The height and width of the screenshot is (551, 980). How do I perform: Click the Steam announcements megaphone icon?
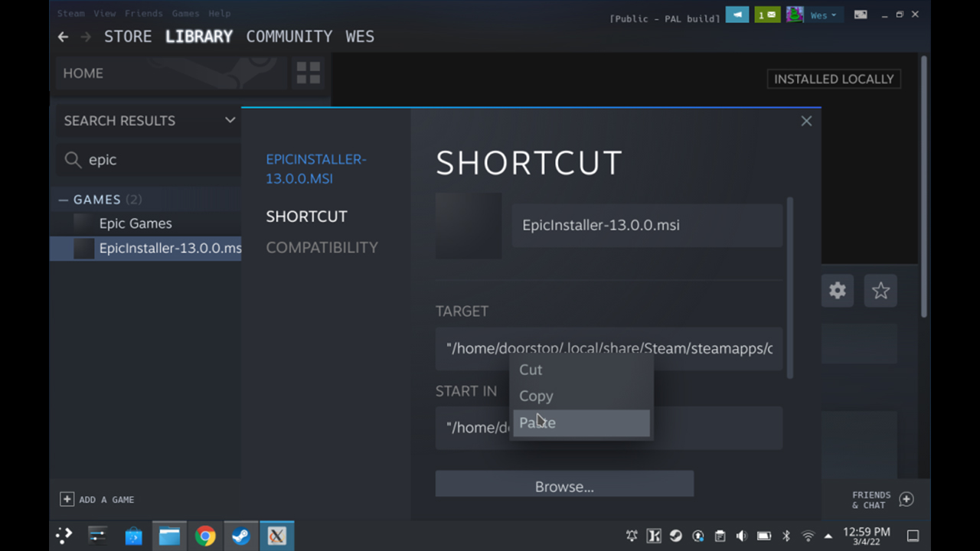tap(737, 15)
